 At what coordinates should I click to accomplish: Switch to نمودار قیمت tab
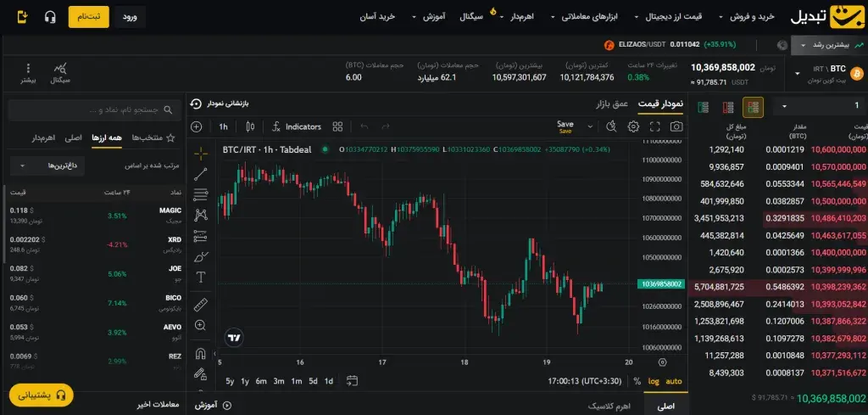pos(660,104)
